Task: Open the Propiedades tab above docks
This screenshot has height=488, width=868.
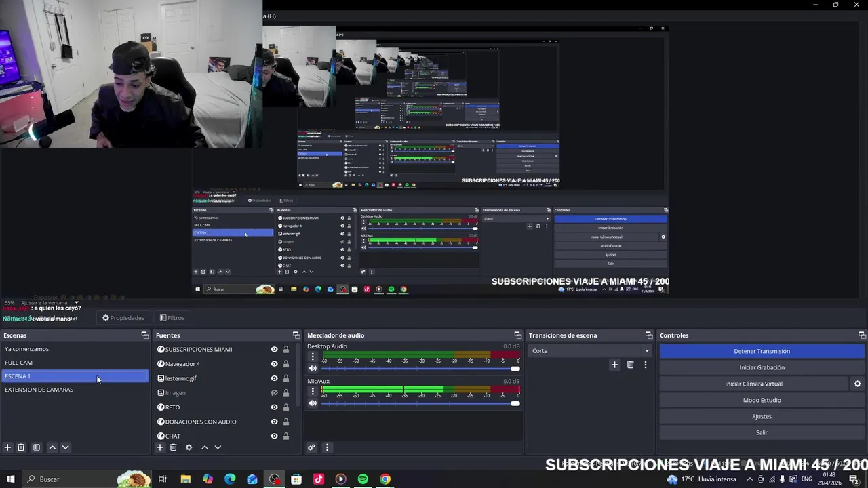Action: 123,318
